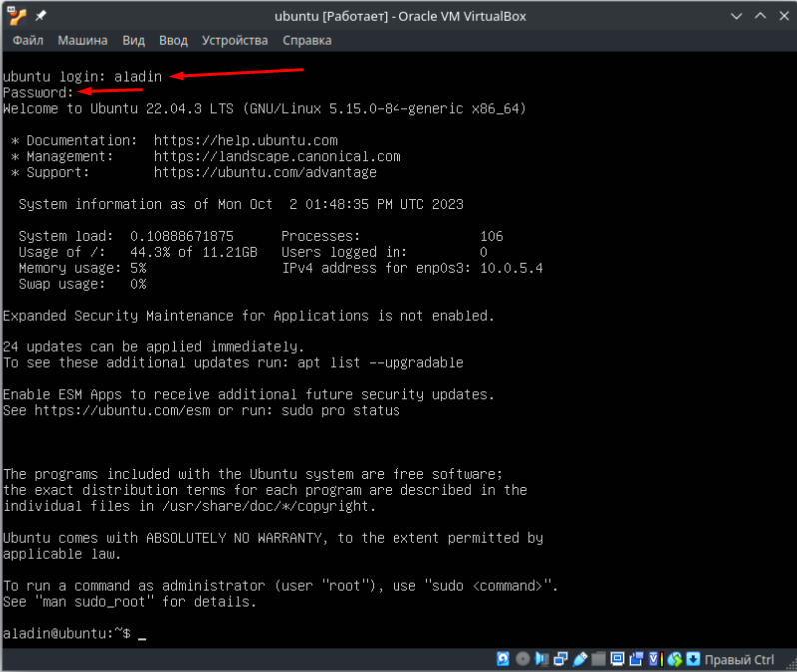Click the network adapters status icon
797x672 pixels.
pos(560,659)
